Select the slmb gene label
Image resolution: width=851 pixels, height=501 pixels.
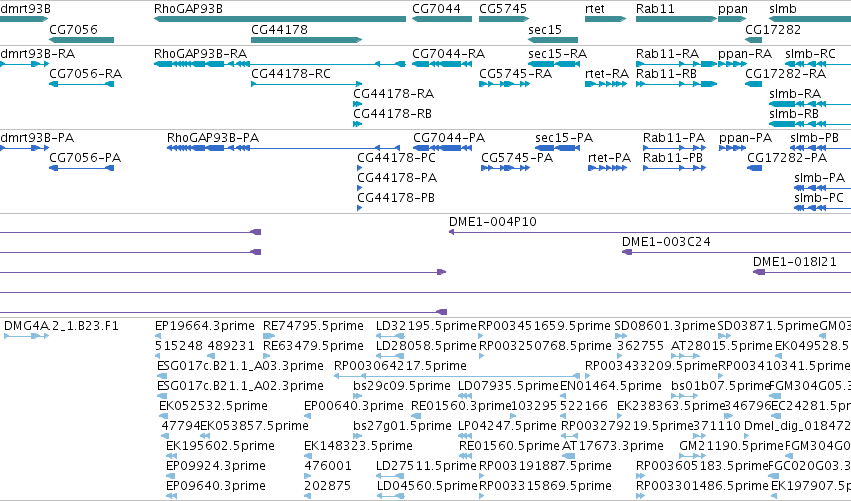click(783, 9)
